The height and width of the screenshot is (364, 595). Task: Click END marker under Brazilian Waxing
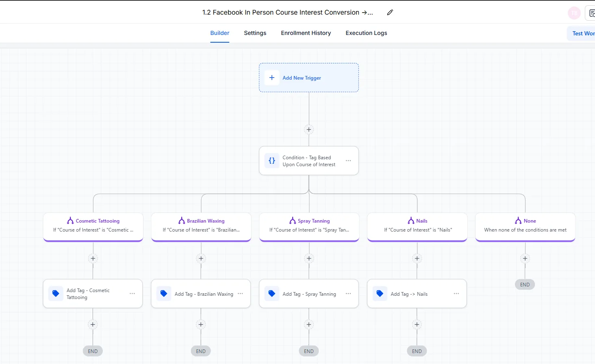201,351
